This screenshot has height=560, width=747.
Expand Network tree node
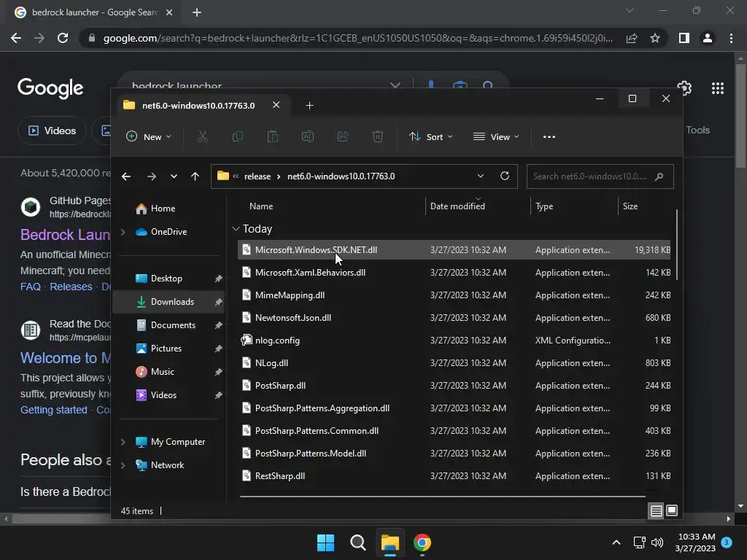pyautogui.click(x=123, y=465)
